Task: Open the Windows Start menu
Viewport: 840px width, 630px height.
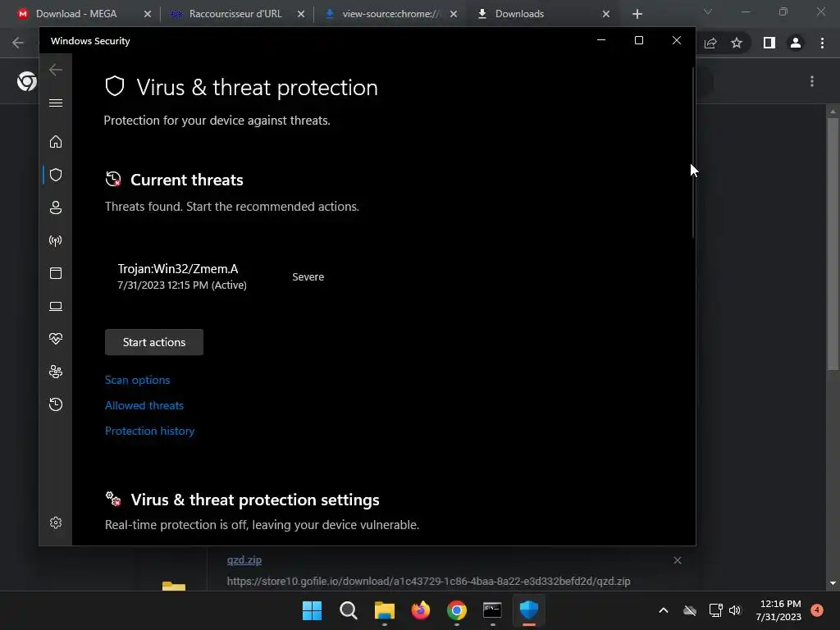Action: [313, 610]
